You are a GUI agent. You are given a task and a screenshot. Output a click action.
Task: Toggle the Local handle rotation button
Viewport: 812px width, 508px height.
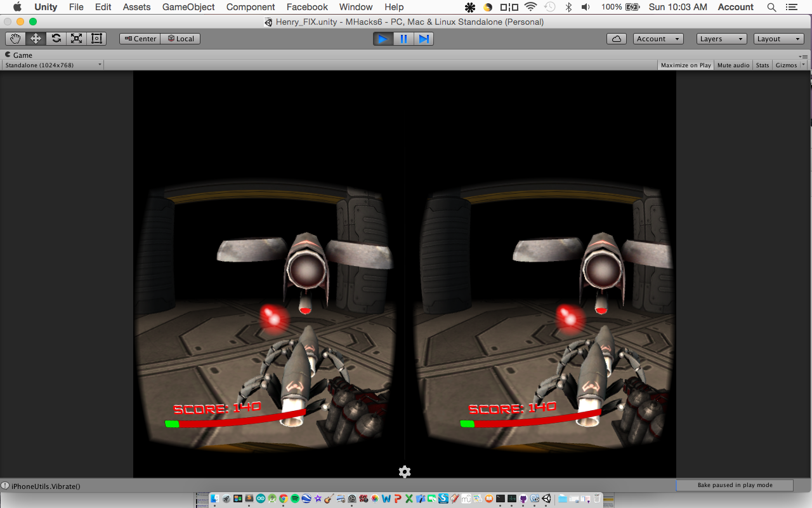pos(181,39)
